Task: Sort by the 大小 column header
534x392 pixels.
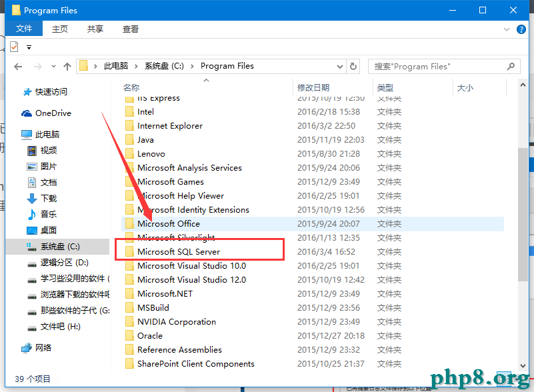Action: (x=465, y=88)
